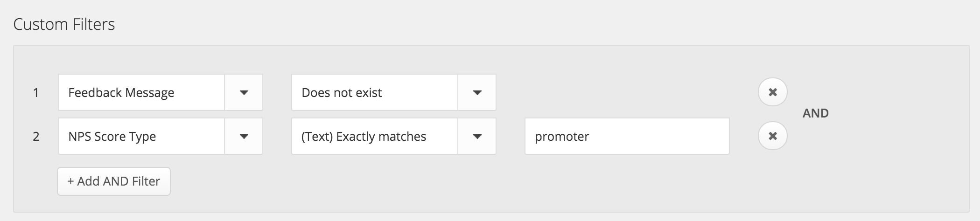Expand the 'Does not exist' condition dropdown
980x221 pixels.
pos(374,93)
